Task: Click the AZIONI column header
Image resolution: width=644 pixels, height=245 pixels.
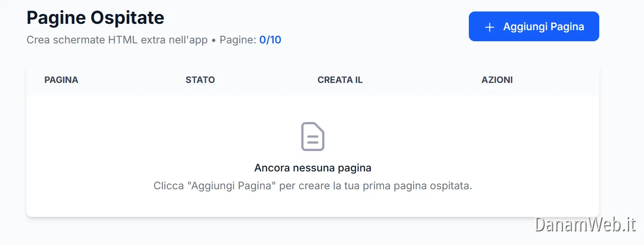Action: pos(497,80)
